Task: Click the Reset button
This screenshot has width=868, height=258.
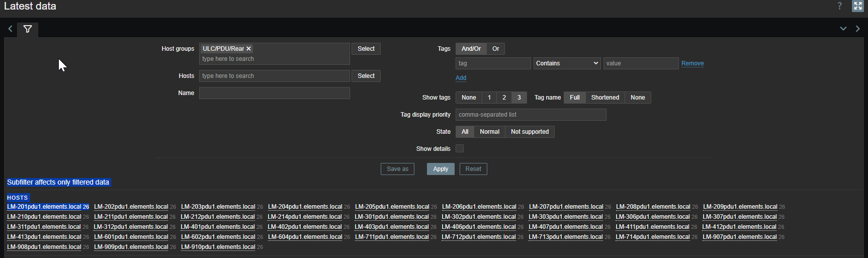Action: [473, 169]
